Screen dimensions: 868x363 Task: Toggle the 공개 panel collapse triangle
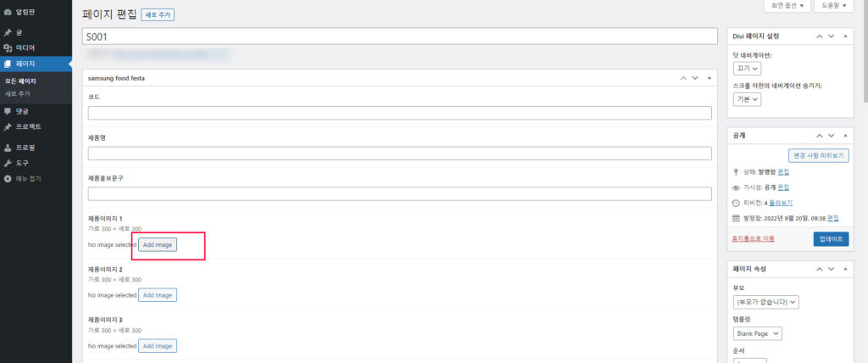tap(845, 135)
